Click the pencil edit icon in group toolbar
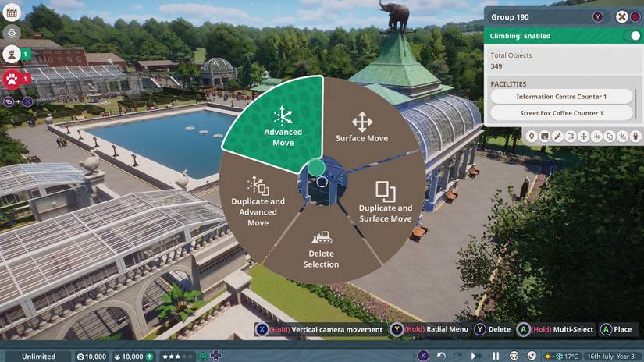 (x=557, y=137)
